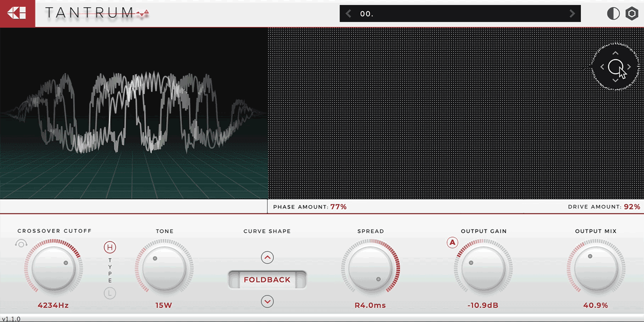Toggle the light/dark theme contrast icon
This screenshot has height=322, width=644.
(x=613, y=14)
